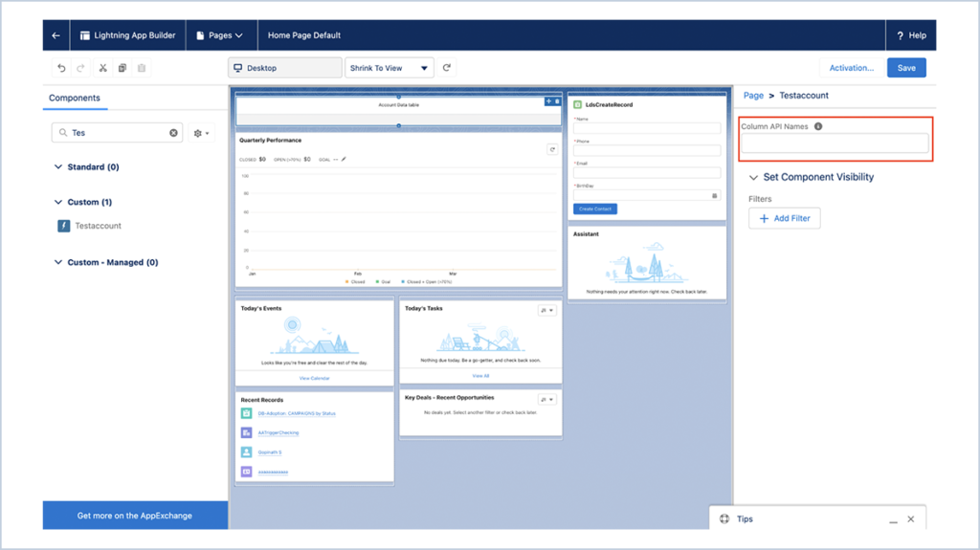
Task: Close the Tips panel
Action: click(911, 519)
